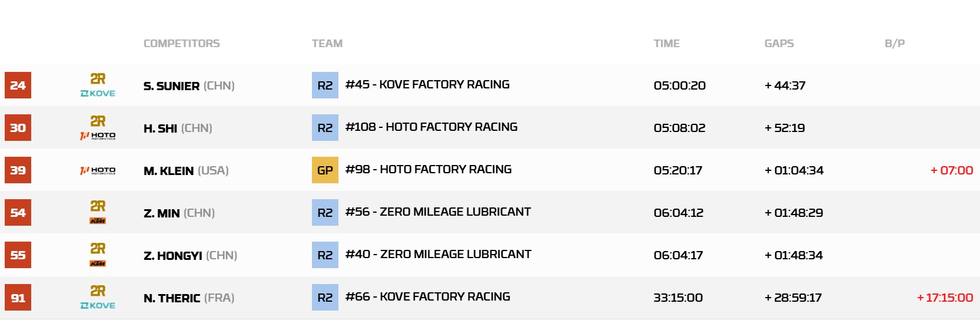This screenshot has height=320, width=980.
Task: Click the red position 91 badge
Action: [x=18, y=298]
